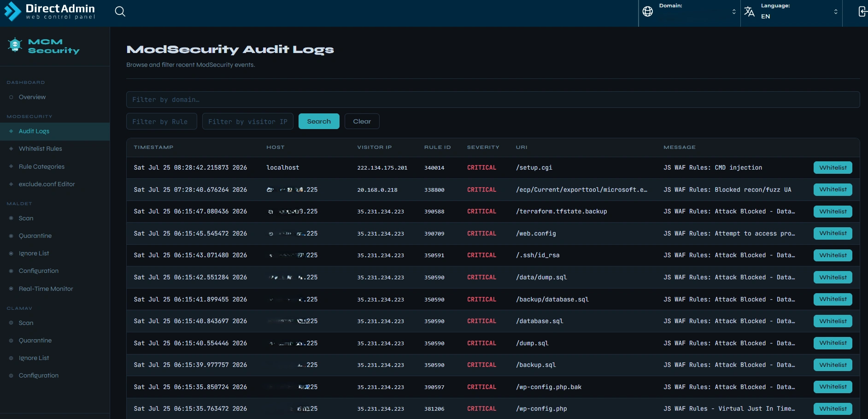Click the bullet icon next to Rule Categories

11,166
